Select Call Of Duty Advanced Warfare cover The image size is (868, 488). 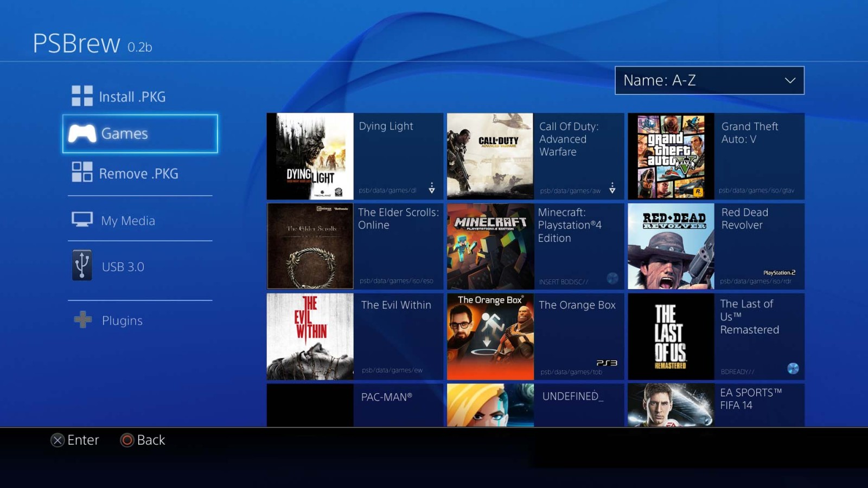[490, 156]
